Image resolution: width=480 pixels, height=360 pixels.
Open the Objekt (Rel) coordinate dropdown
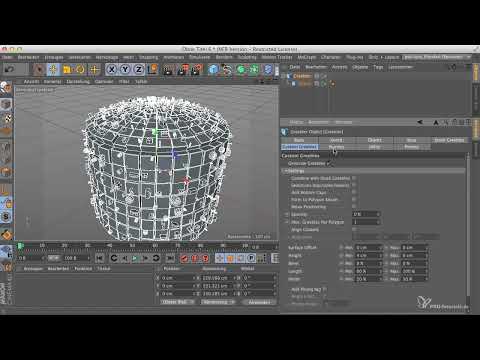point(177,302)
